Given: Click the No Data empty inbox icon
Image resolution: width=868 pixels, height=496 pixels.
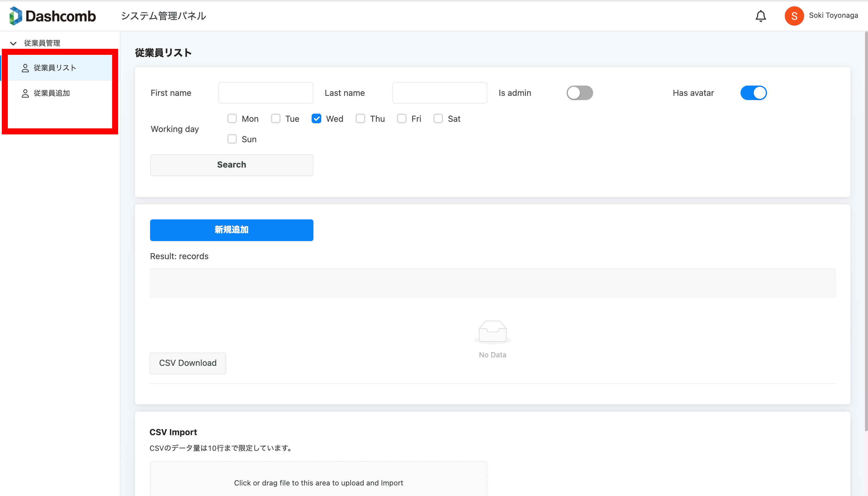Looking at the screenshot, I should tap(492, 331).
